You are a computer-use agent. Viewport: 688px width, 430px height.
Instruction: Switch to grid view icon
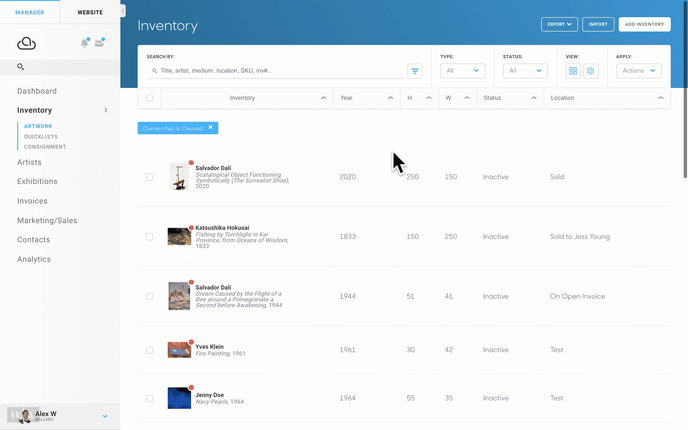(x=573, y=71)
